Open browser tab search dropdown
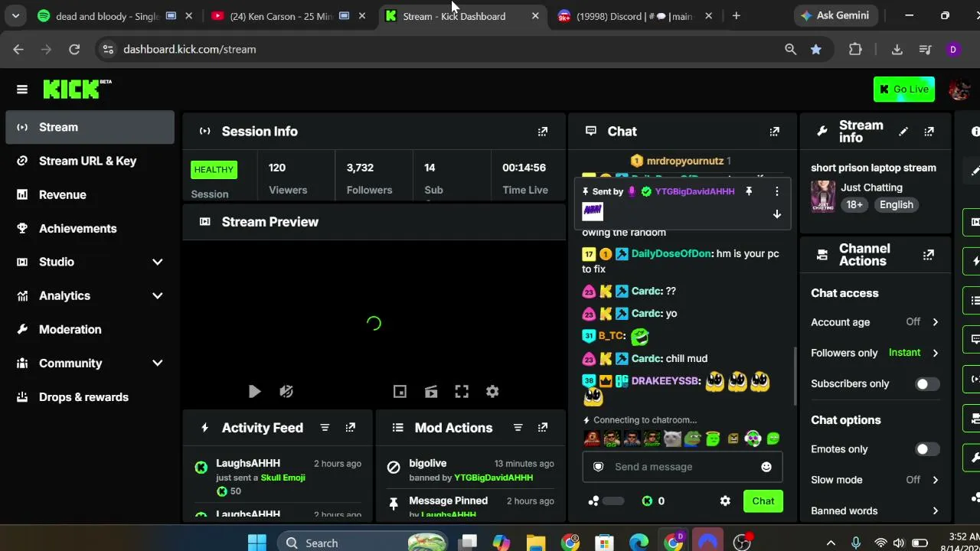 15,15
